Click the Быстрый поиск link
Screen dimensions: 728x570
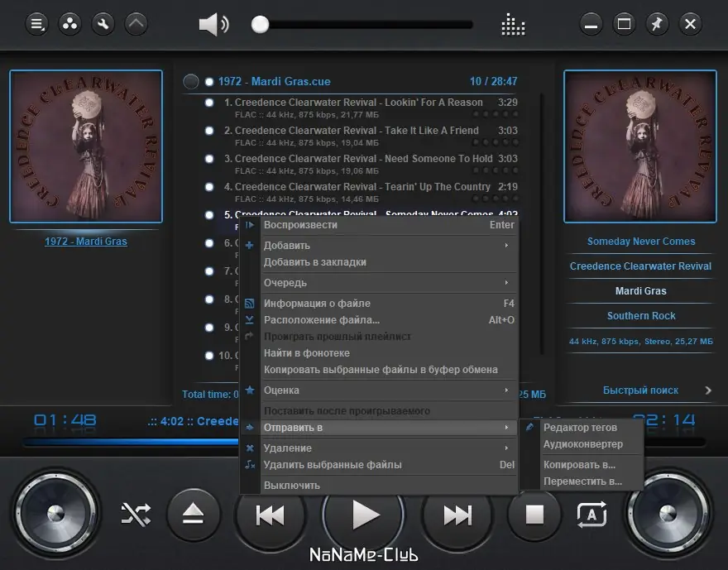point(640,390)
